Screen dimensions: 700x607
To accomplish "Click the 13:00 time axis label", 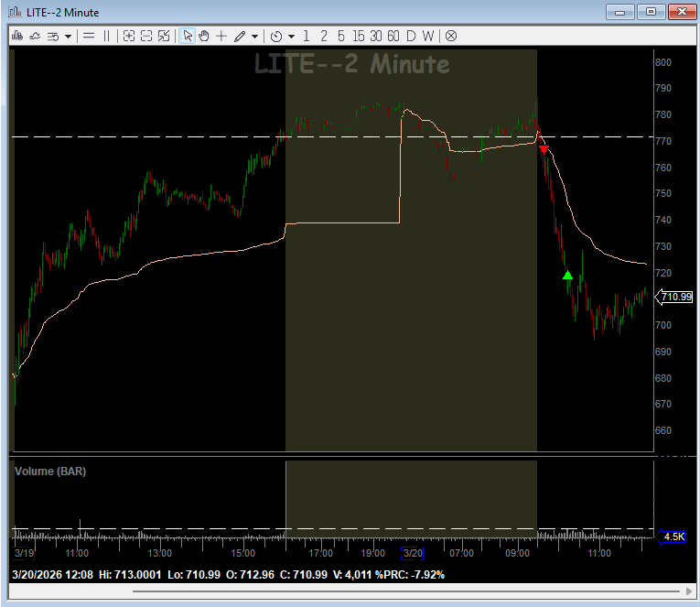I will 160,553.
